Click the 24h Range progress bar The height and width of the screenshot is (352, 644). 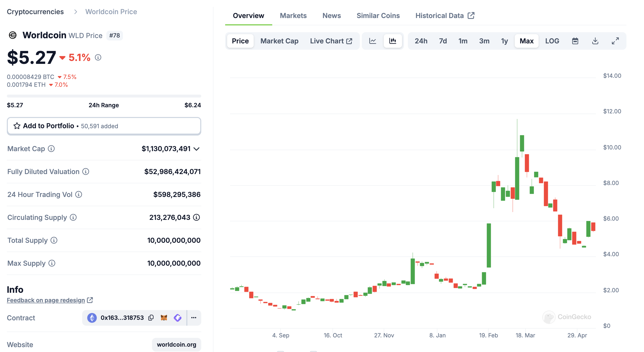coord(104,96)
